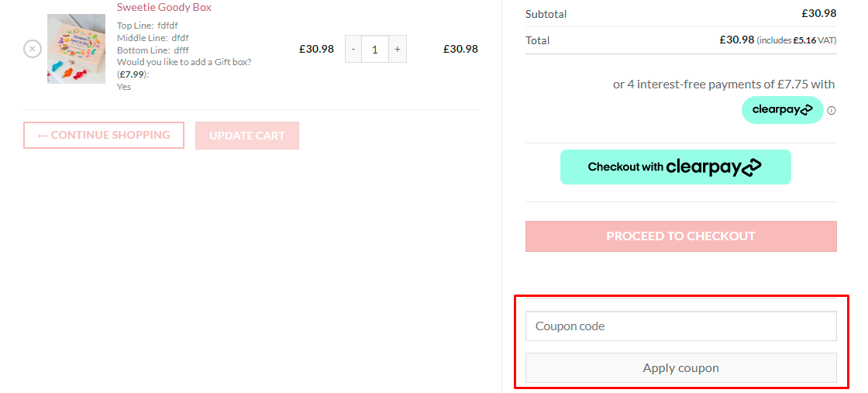Viewport: 868px width, 393px height.
Task: Increase quantity with the plus button
Action: point(397,49)
